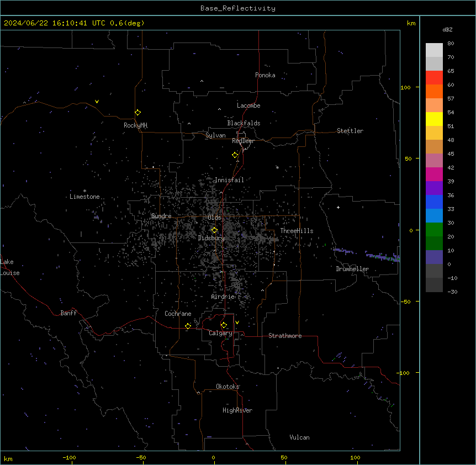This screenshot has width=476, height=465.
Task: Click the dBZ legend heading
Action: click(x=447, y=30)
